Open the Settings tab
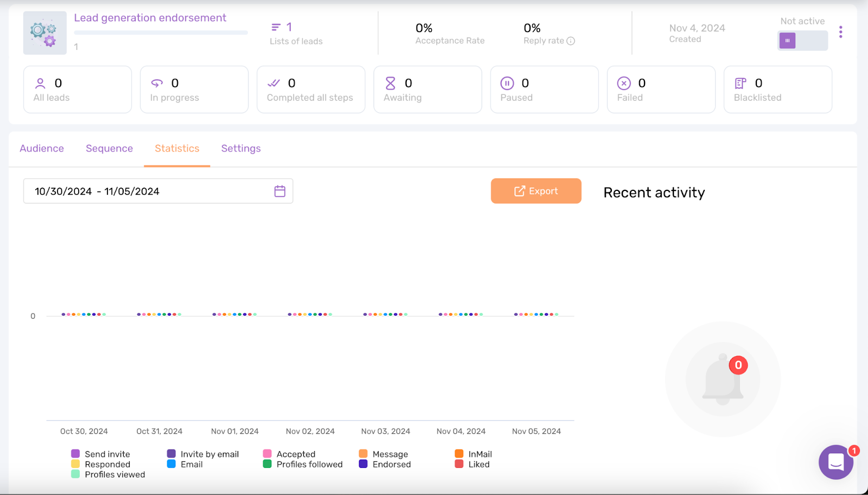Image resolution: width=868 pixels, height=495 pixels. pyautogui.click(x=241, y=149)
